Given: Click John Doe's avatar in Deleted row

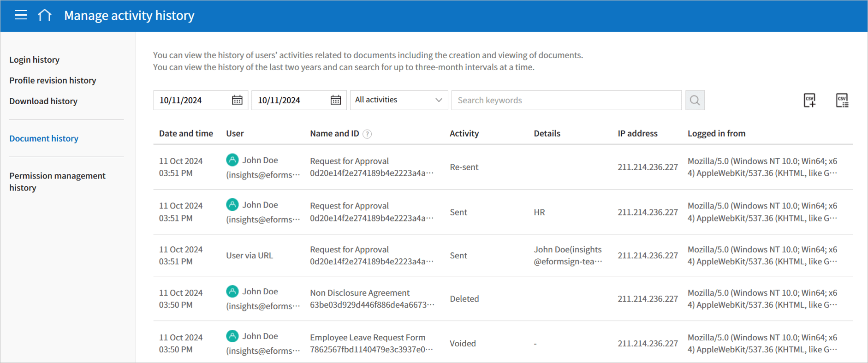Looking at the screenshot, I should [x=232, y=292].
